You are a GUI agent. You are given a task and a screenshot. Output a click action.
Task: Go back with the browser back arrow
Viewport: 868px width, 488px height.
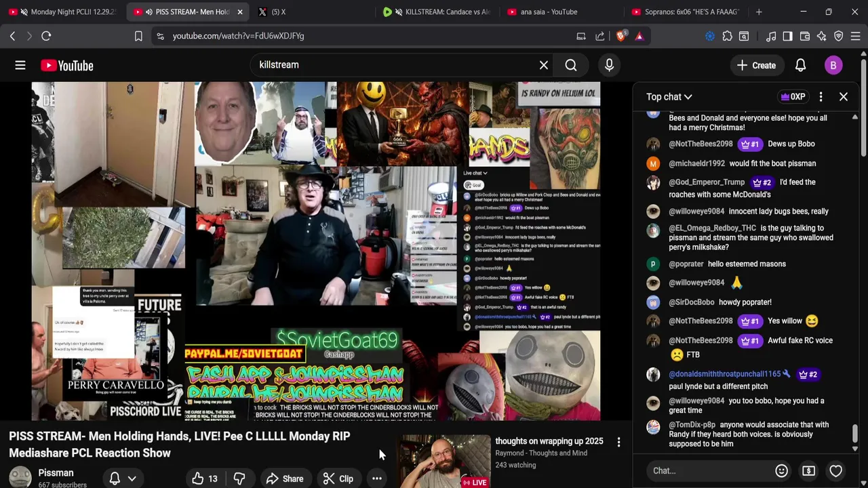[12, 36]
